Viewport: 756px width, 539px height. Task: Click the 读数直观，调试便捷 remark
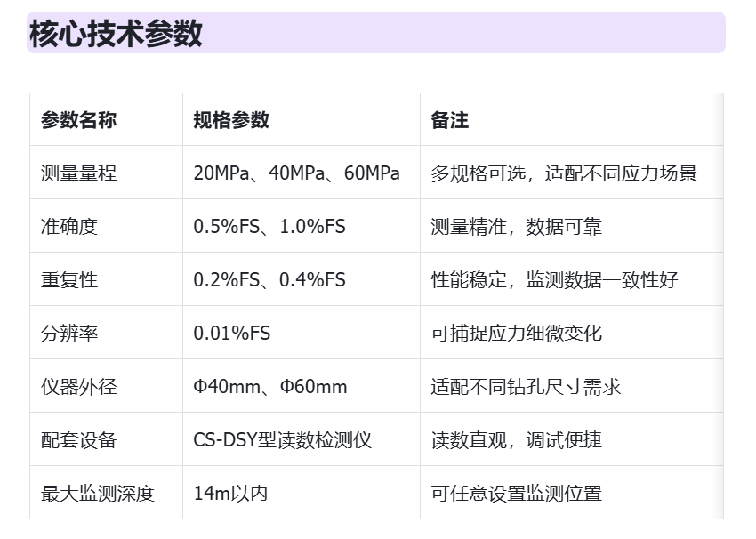pos(517,440)
